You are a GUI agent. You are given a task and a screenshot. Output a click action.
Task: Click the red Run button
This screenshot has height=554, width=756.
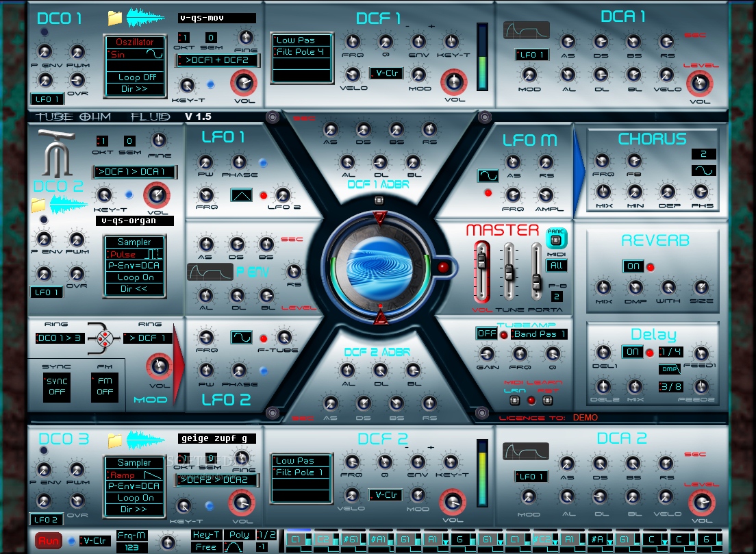coord(49,540)
